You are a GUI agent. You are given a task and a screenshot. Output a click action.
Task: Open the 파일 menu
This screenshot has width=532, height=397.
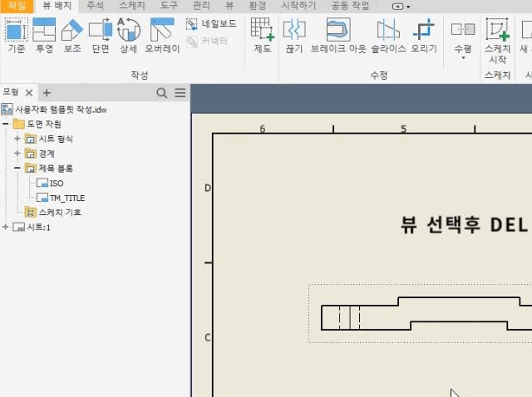point(17,6)
